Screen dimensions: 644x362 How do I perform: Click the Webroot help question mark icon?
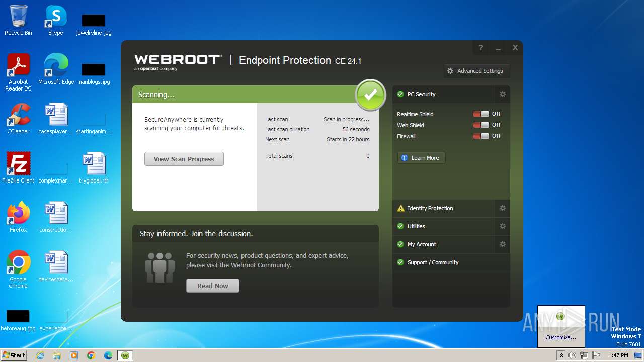480,48
